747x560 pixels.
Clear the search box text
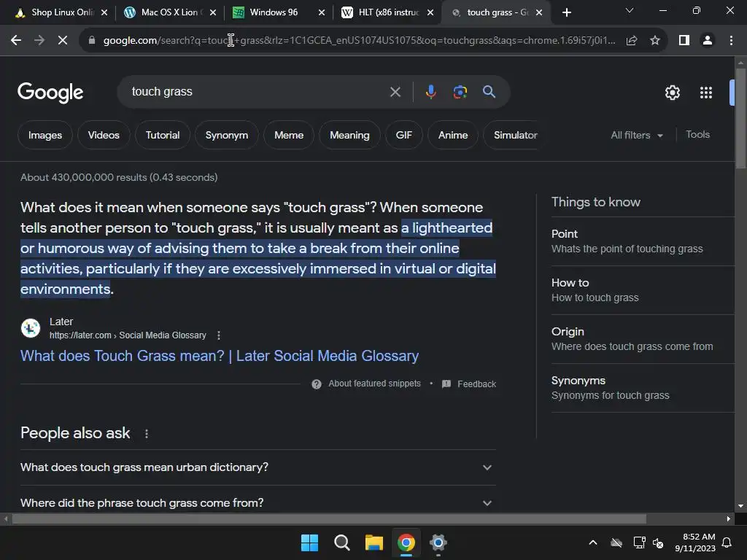coord(395,92)
